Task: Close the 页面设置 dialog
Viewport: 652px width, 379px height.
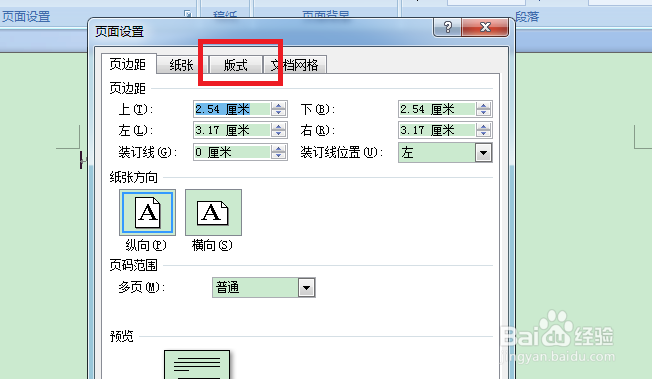Action: click(485, 27)
